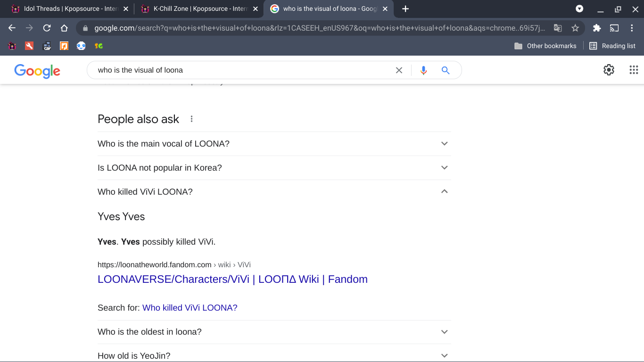The image size is (644, 362).
Task: Open the first pink-face bookmark
Action: (x=12, y=46)
